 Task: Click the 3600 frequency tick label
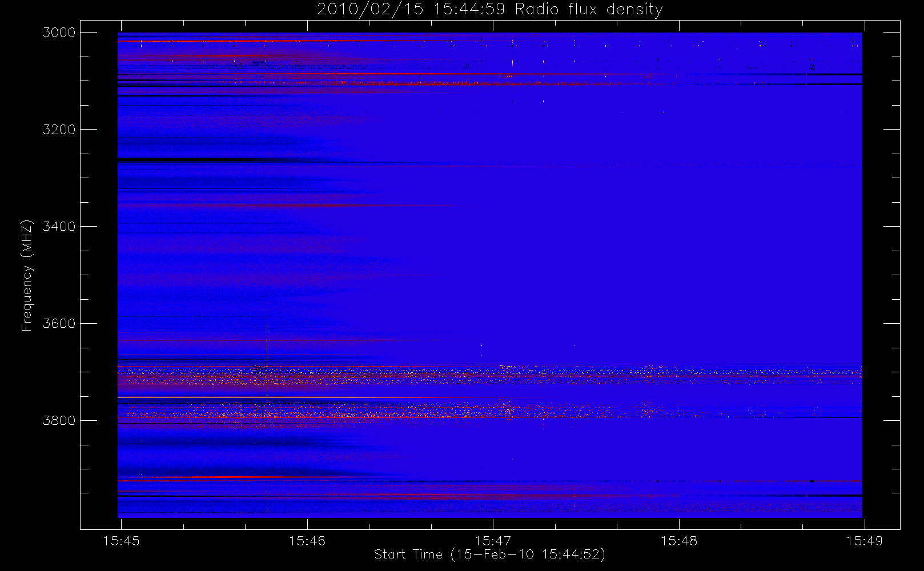(59, 324)
